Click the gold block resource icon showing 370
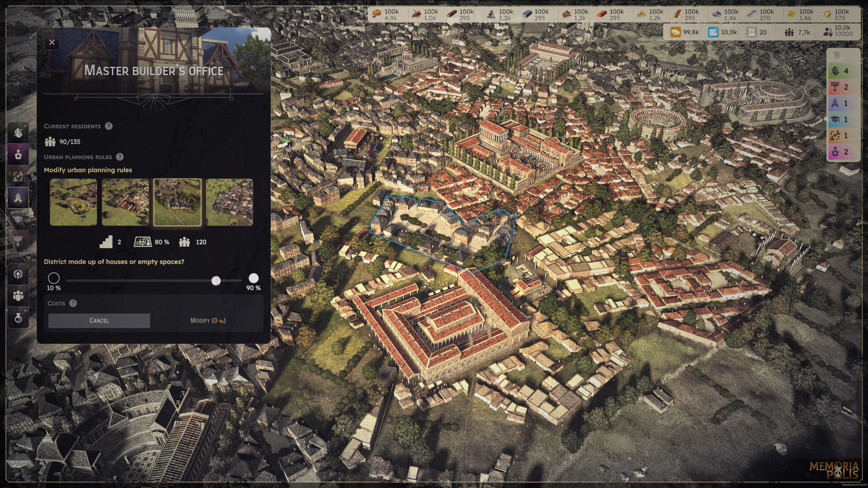Viewport: 868px width, 488px height. click(827, 14)
